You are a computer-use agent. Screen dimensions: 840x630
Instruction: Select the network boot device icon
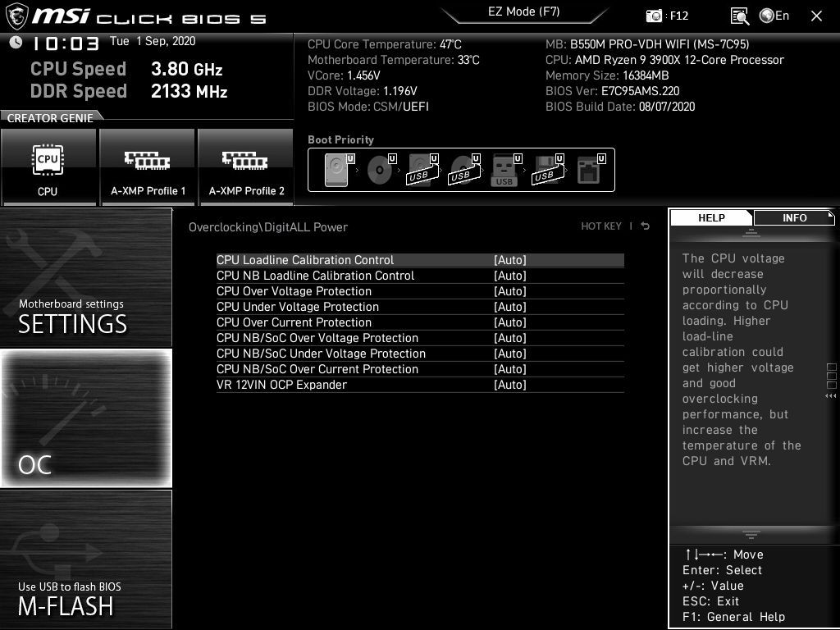click(591, 170)
